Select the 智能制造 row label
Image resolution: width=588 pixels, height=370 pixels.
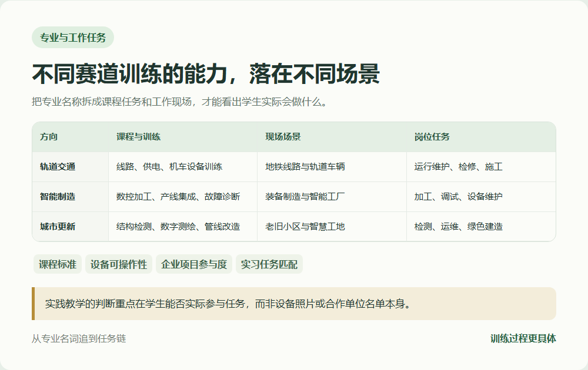point(71,197)
